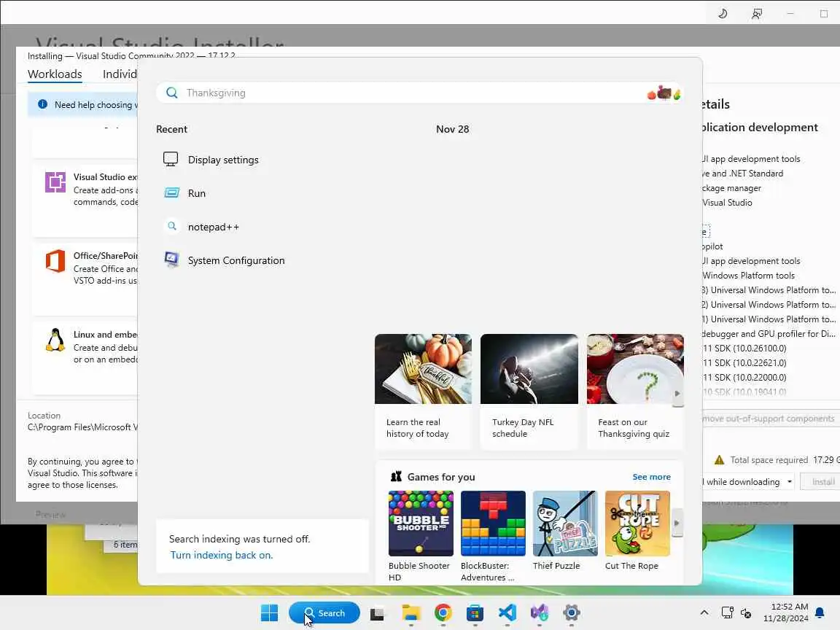Image resolution: width=840 pixels, height=630 pixels.
Task: Click the muted volume tray icon
Action: click(x=746, y=612)
